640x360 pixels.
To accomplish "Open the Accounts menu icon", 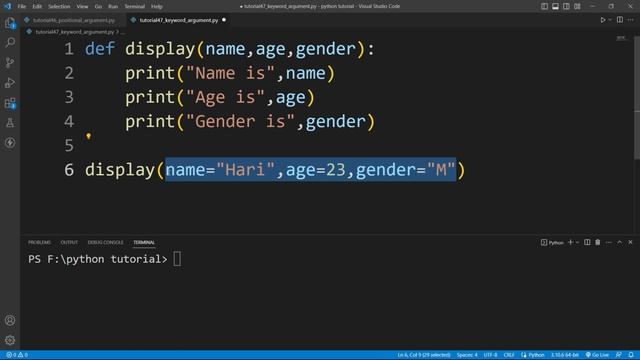I will (x=10, y=320).
